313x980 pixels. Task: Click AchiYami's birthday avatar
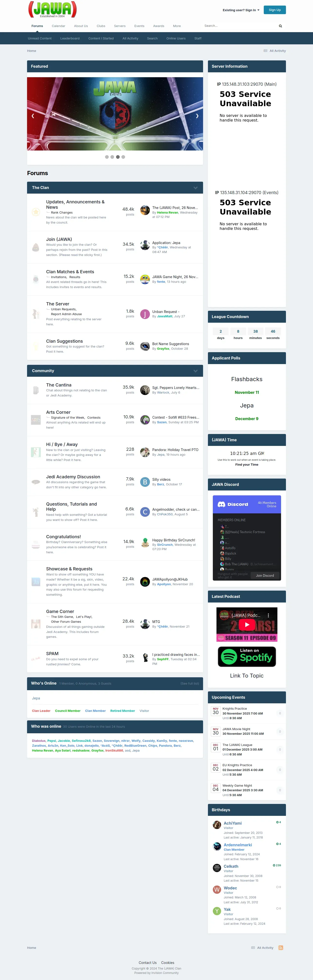[217, 825]
